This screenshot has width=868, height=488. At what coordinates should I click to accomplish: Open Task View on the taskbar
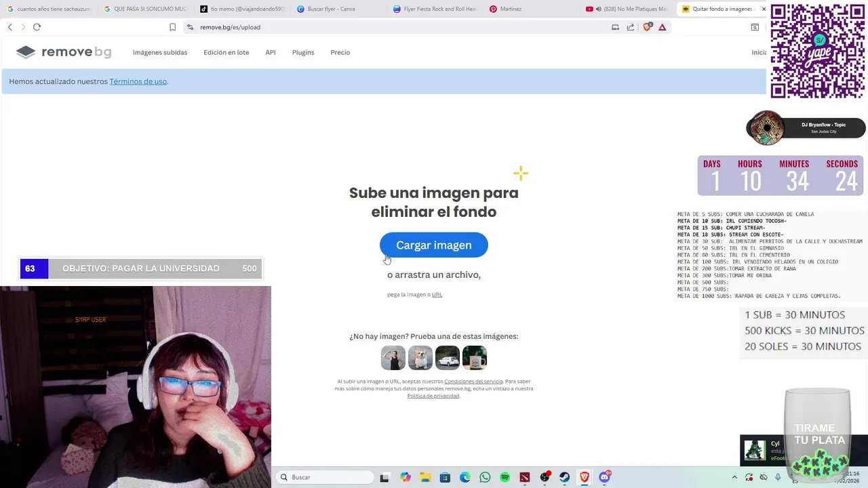[384, 478]
